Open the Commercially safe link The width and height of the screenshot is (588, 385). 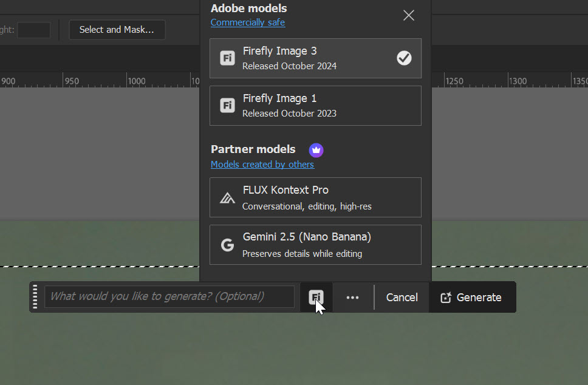point(248,22)
